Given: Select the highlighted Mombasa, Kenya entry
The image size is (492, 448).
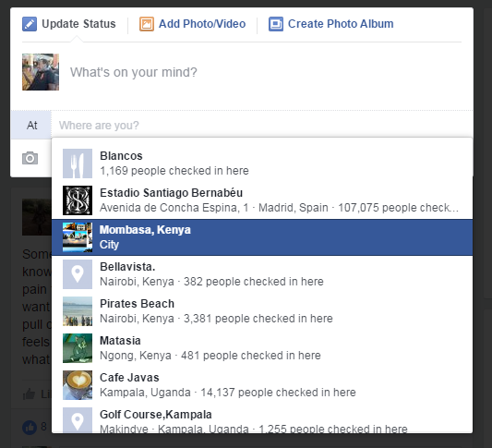Looking at the screenshot, I should (x=262, y=237).
